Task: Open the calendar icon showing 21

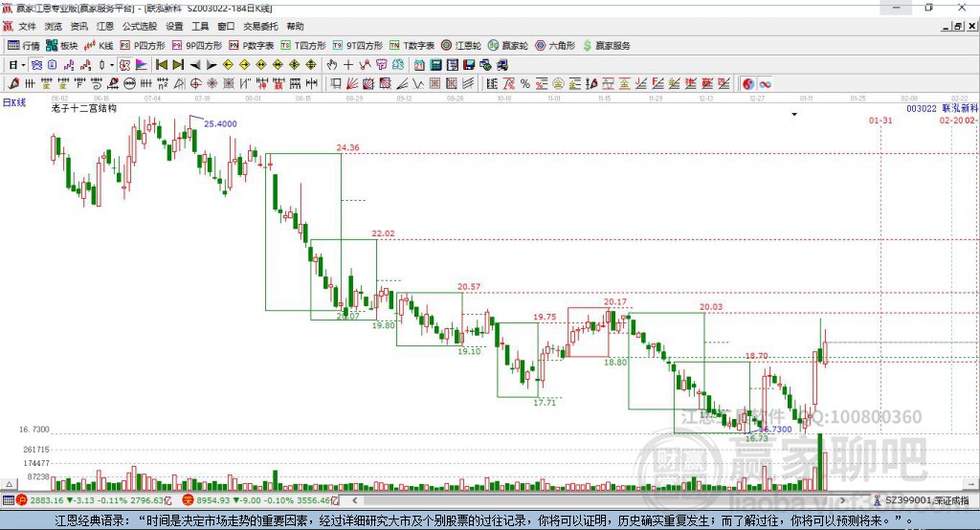Action: coord(419,65)
